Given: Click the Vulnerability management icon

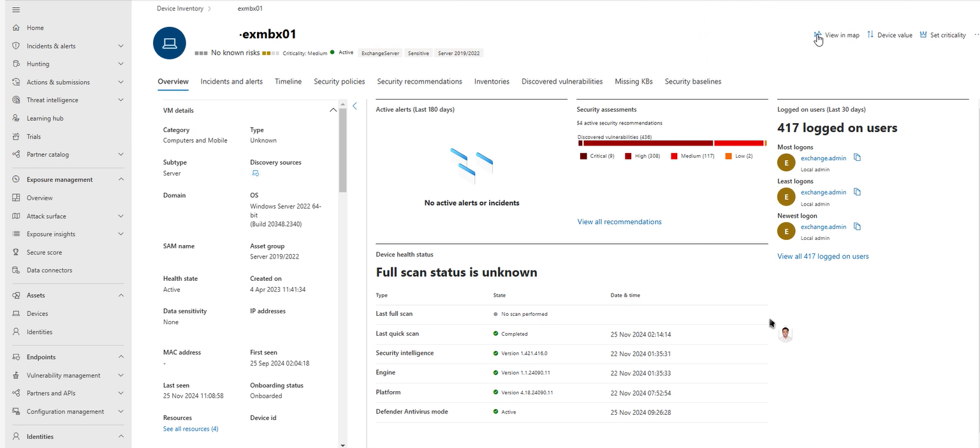Looking at the screenshot, I should coord(16,376).
